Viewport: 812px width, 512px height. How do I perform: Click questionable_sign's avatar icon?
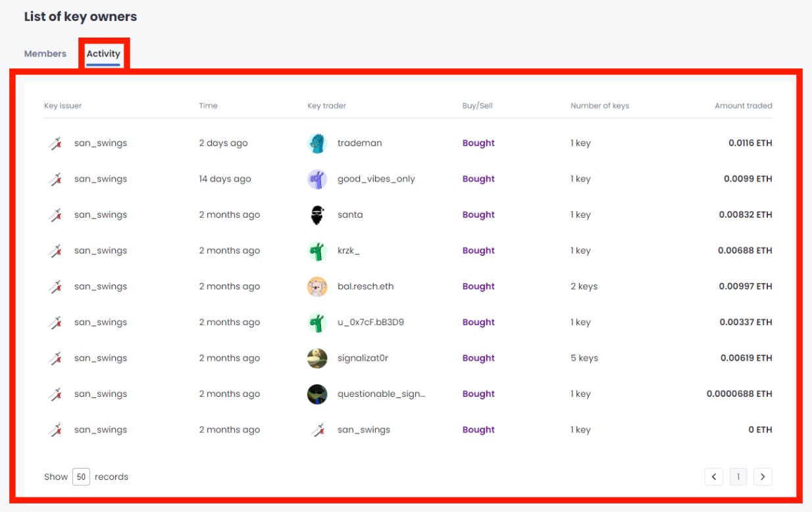tap(317, 394)
